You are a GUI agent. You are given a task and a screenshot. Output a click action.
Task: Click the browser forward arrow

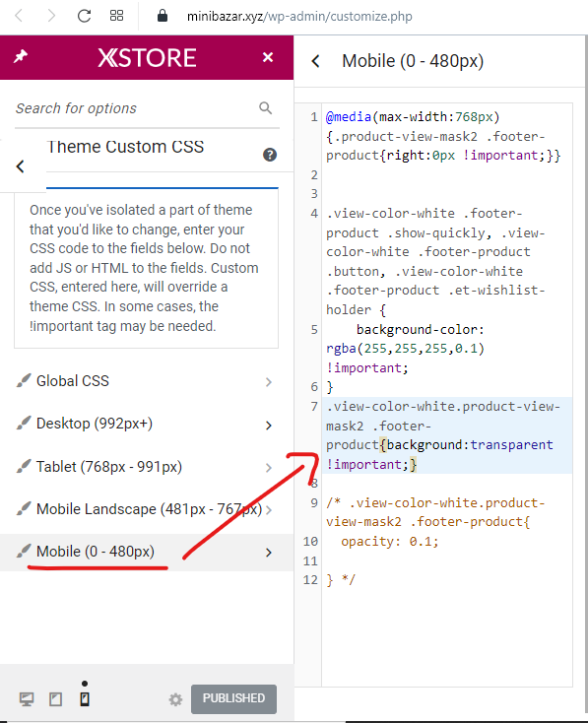[51, 16]
